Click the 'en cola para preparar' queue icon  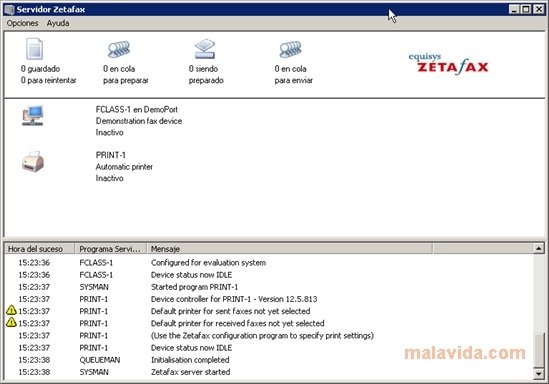click(x=119, y=49)
